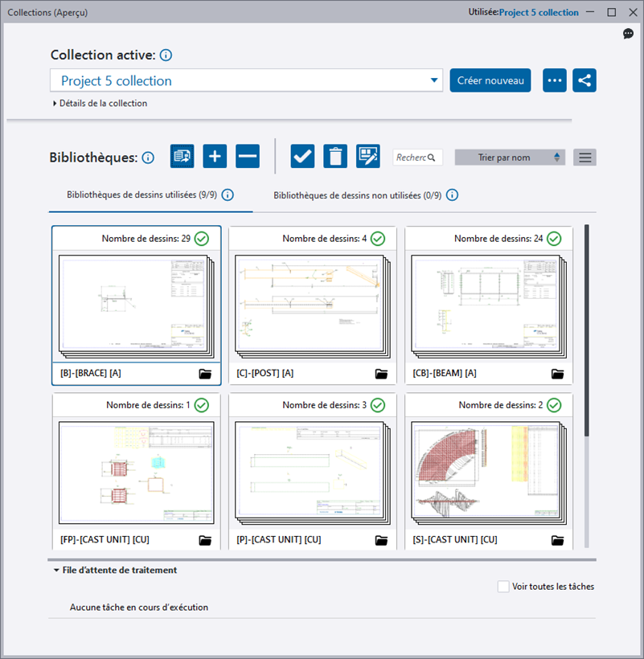The width and height of the screenshot is (644, 659).
Task: Click the search magnifier icon
Action: 431,158
